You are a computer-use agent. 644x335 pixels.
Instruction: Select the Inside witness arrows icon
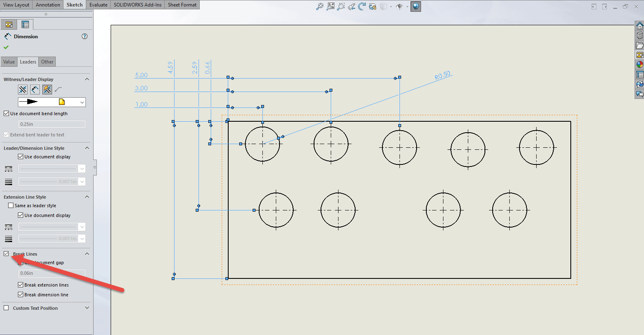click(35, 90)
